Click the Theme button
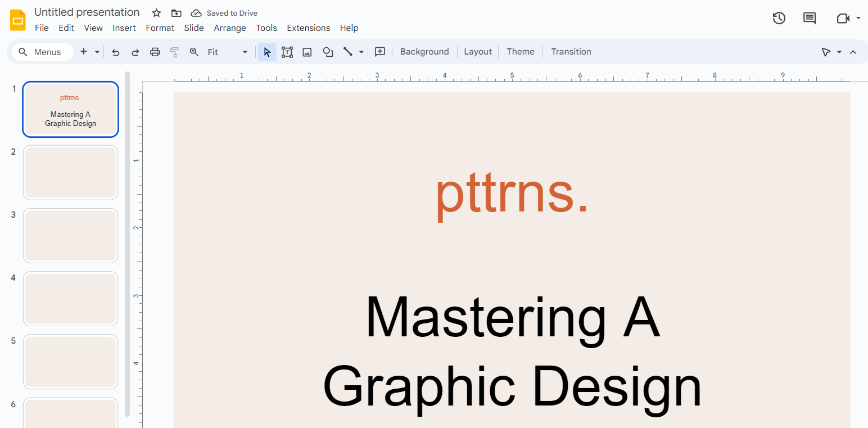The image size is (868, 428). 521,52
